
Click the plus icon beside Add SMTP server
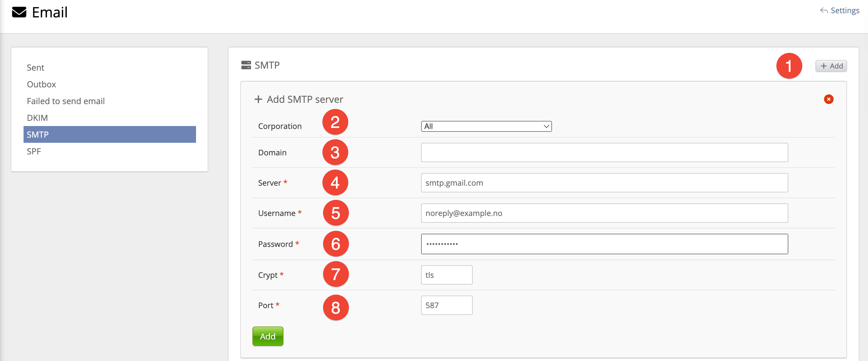pyautogui.click(x=258, y=99)
